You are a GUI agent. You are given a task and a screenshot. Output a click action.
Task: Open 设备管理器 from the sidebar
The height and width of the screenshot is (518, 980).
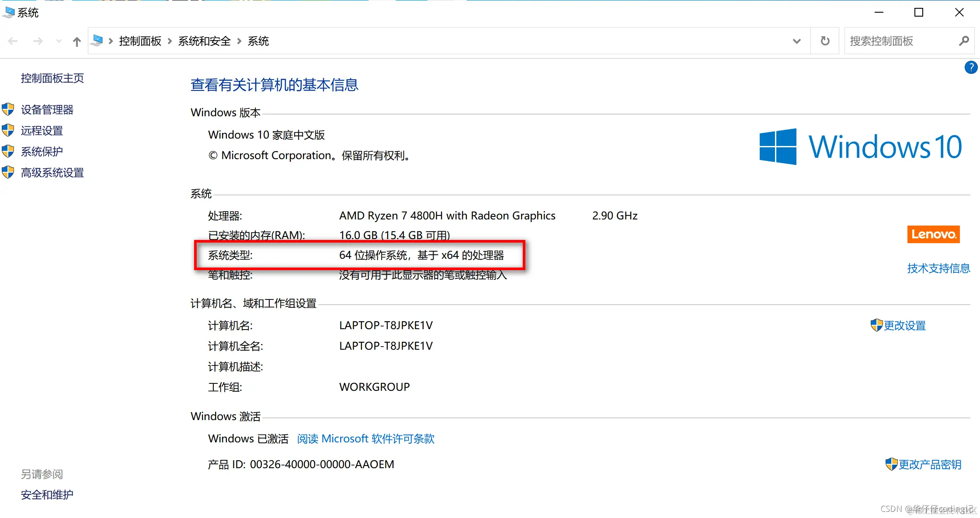point(47,110)
